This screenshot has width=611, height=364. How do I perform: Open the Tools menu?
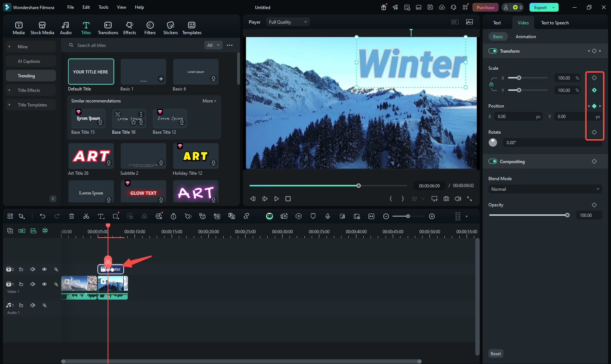(x=103, y=7)
